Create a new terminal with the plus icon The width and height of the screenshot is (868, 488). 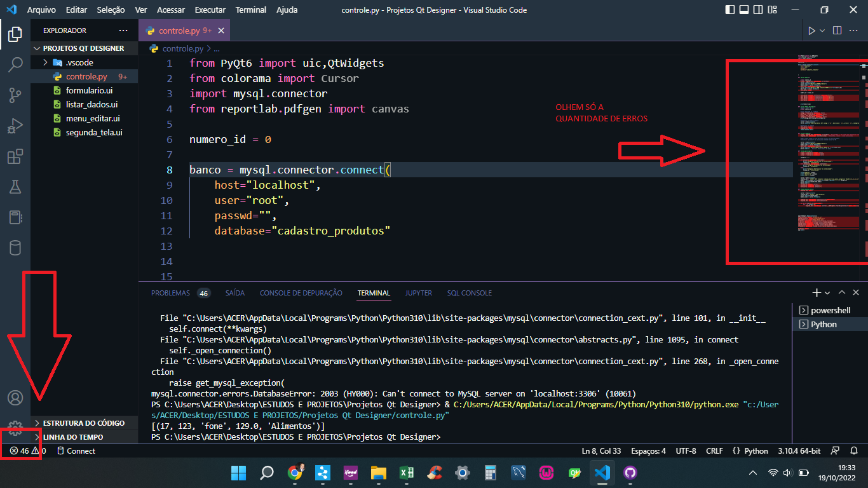click(x=816, y=292)
